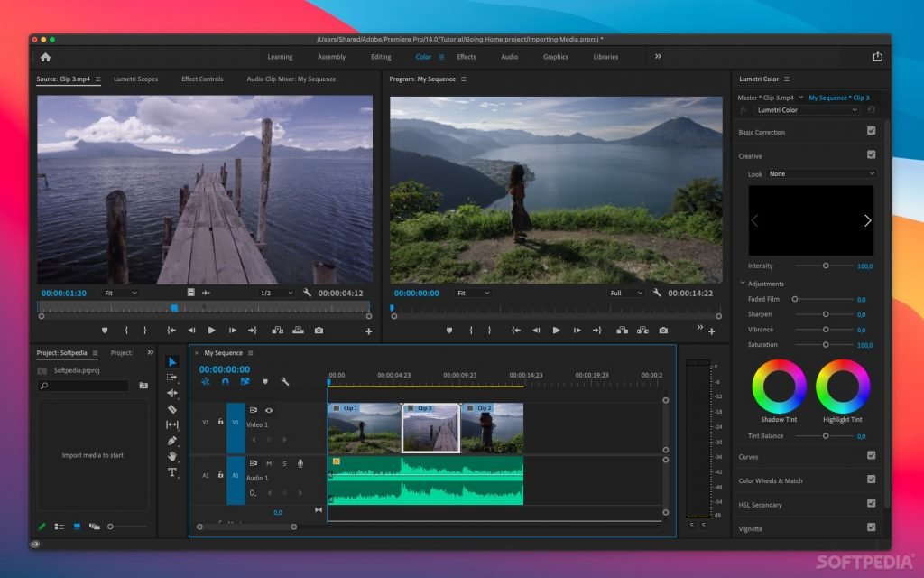This screenshot has width=924, height=578.
Task: Show more workspaces with double chevron
Action: pos(658,57)
